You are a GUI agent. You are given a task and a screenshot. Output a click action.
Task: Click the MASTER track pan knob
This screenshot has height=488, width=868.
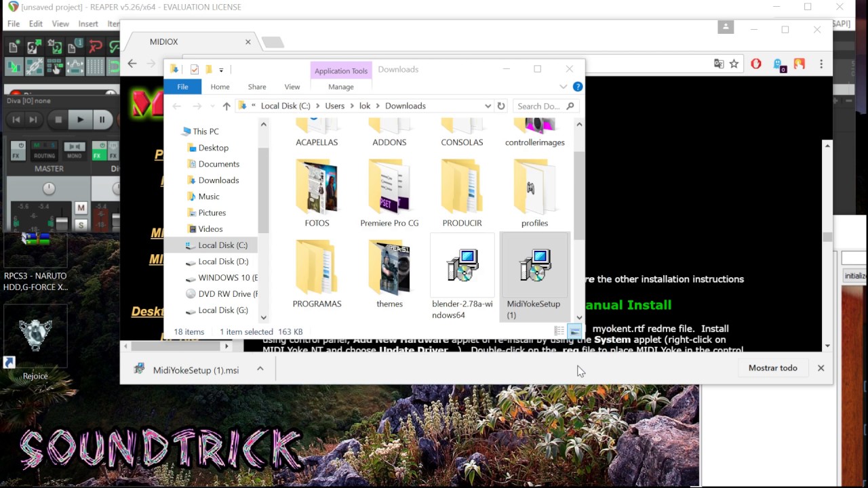[x=49, y=188]
